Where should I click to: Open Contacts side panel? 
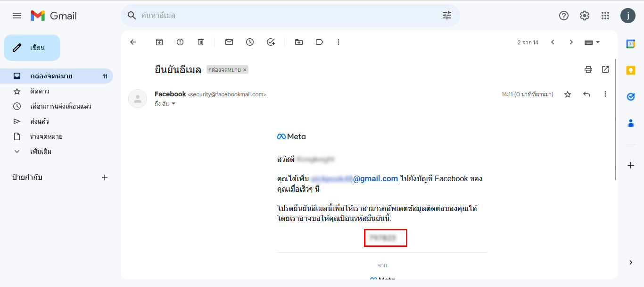pos(631,123)
